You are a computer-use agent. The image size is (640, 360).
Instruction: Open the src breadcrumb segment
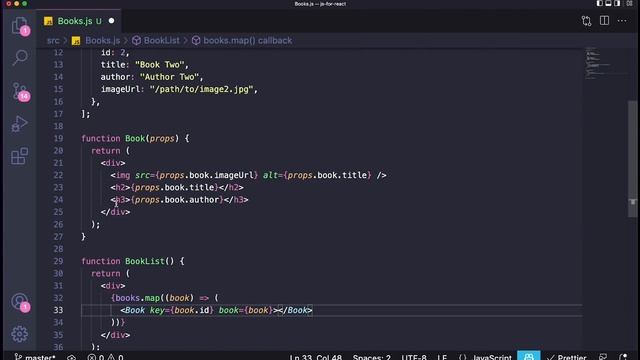(x=53, y=40)
